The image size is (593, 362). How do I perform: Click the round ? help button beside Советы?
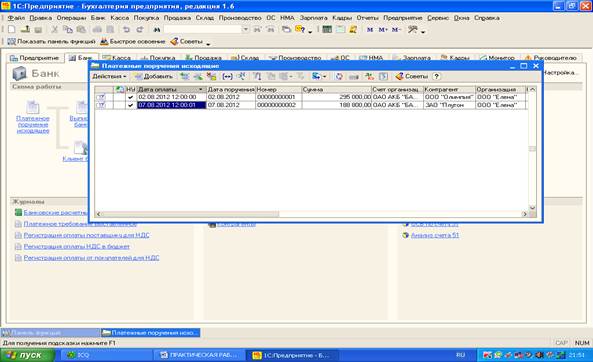(436, 76)
